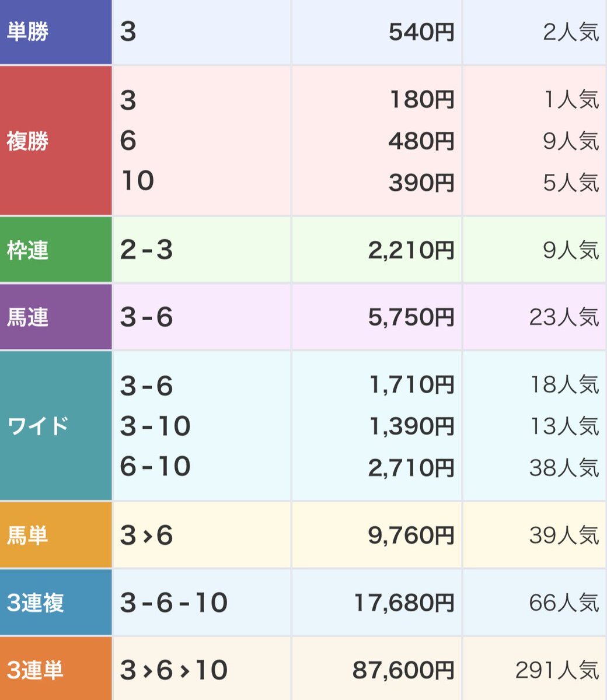This screenshot has height=700, width=607.
Task: Select the 480円 place payout
Action: point(421,141)
